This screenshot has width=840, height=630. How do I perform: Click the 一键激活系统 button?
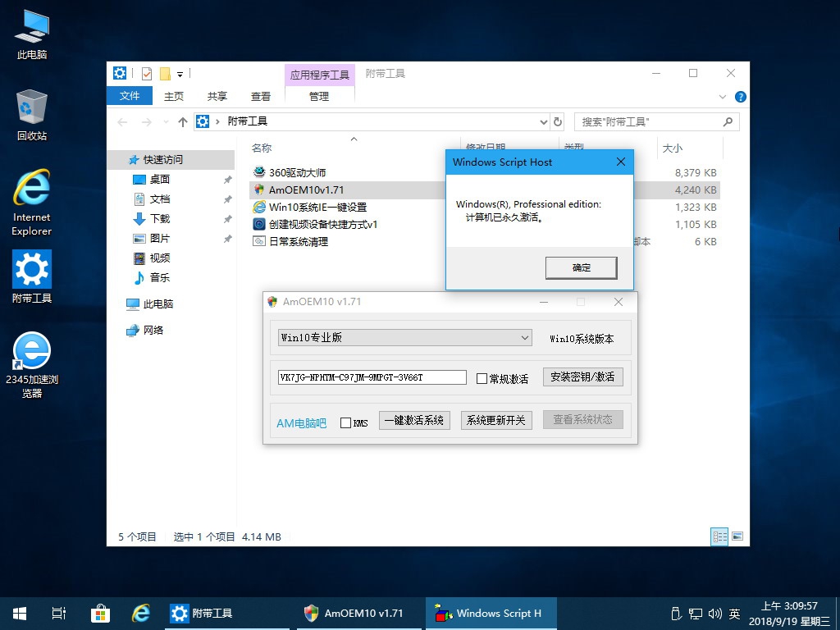point(414,421)
